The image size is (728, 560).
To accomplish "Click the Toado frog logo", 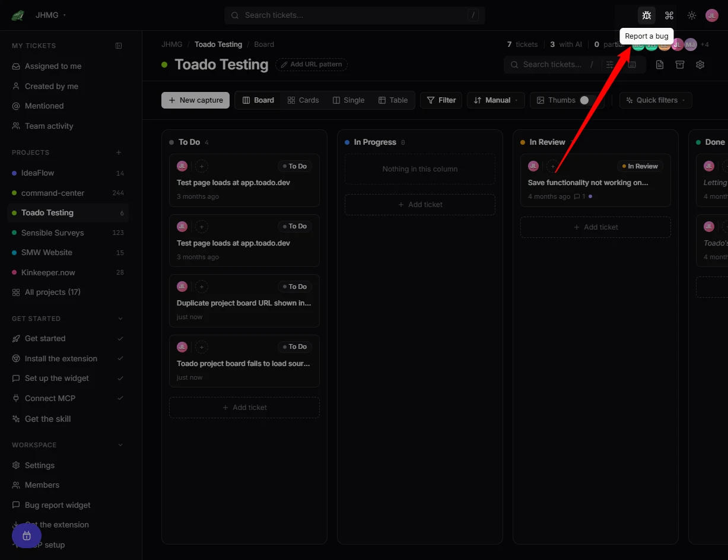I will 18,15.
